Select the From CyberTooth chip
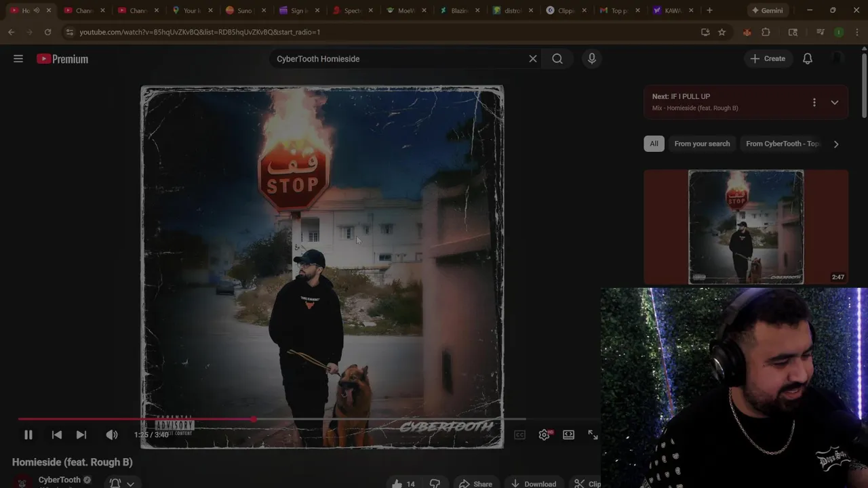Image resolution: width=868 pixels, height=488 pixels. pos(782,144)
